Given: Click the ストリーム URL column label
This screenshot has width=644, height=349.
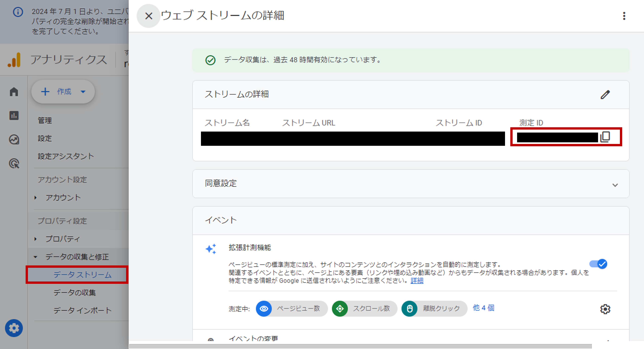Looking at the screenshot, I should 309,123.
